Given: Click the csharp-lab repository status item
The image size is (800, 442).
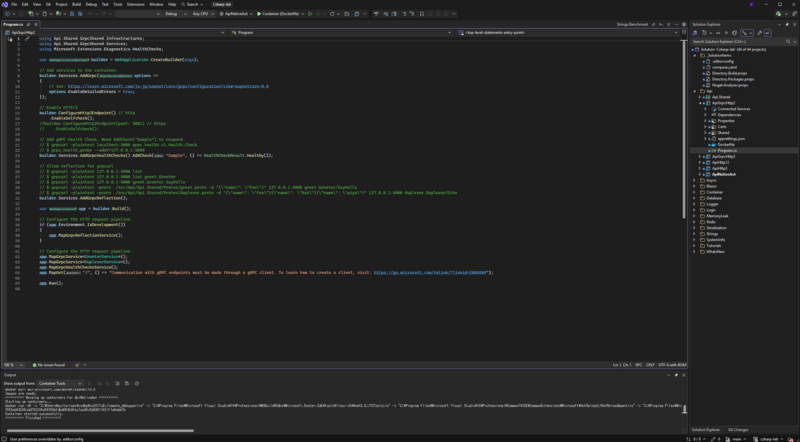Looking at the screenshot, I should point(770,439).
